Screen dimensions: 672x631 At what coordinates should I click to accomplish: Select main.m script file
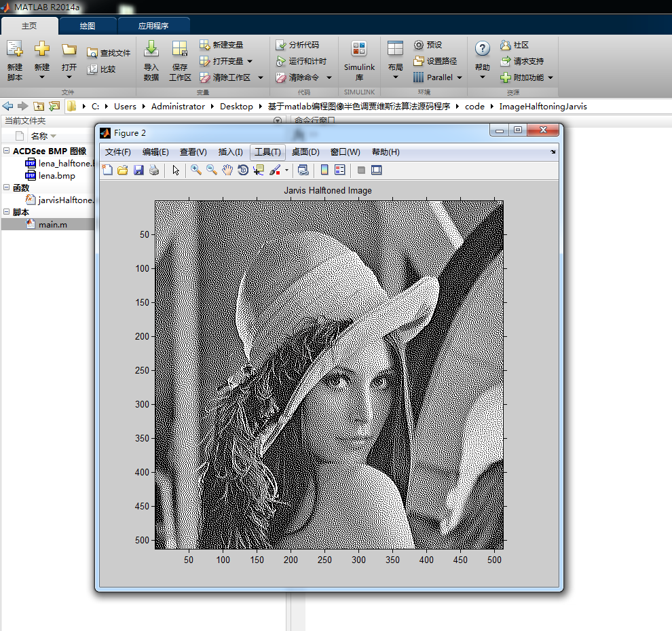(48, 225)
